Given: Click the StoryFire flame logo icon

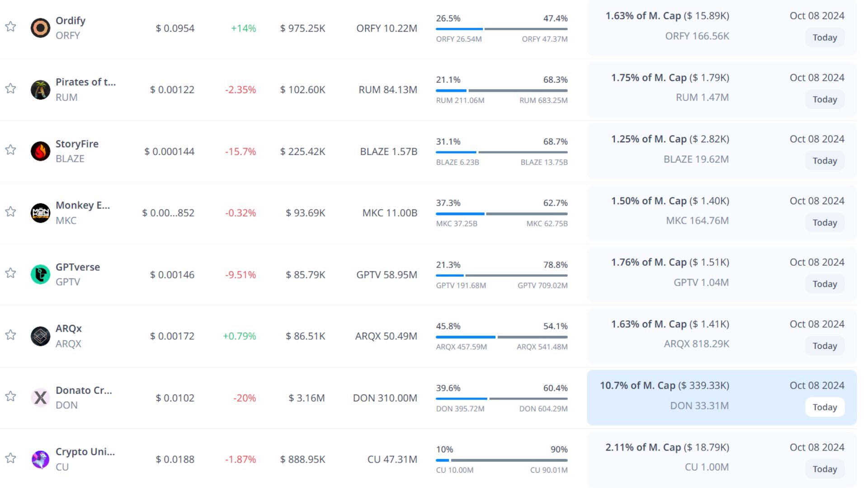Looking at the screenshot, I should click(x=40, y=151).
